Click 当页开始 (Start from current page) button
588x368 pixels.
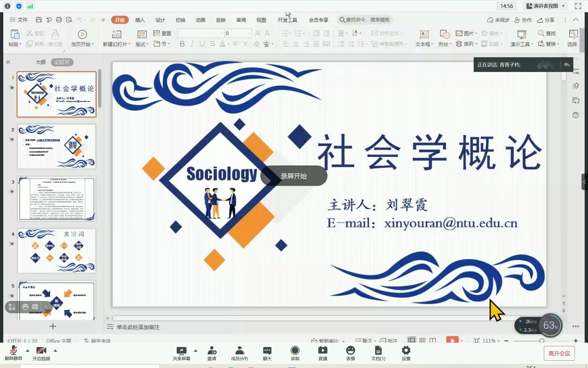coord(82,38)
